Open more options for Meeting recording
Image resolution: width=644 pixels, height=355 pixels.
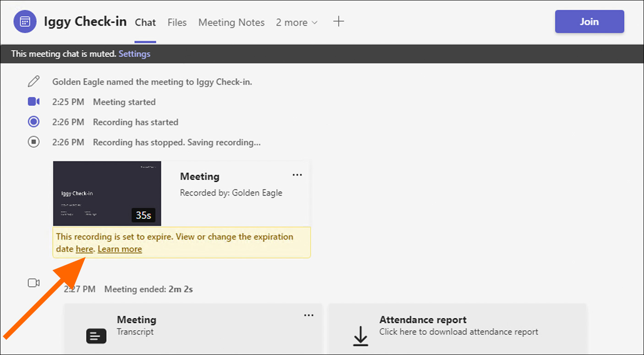point(297,175)
